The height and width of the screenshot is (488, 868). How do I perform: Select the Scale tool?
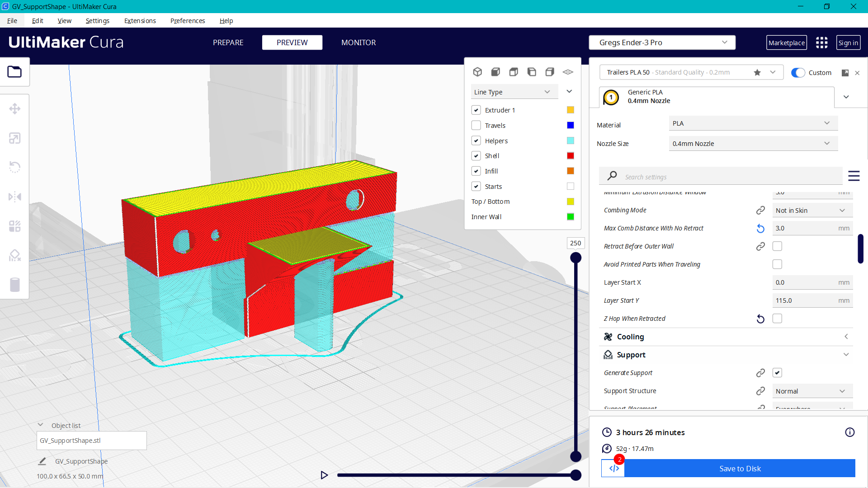(14, 138)
